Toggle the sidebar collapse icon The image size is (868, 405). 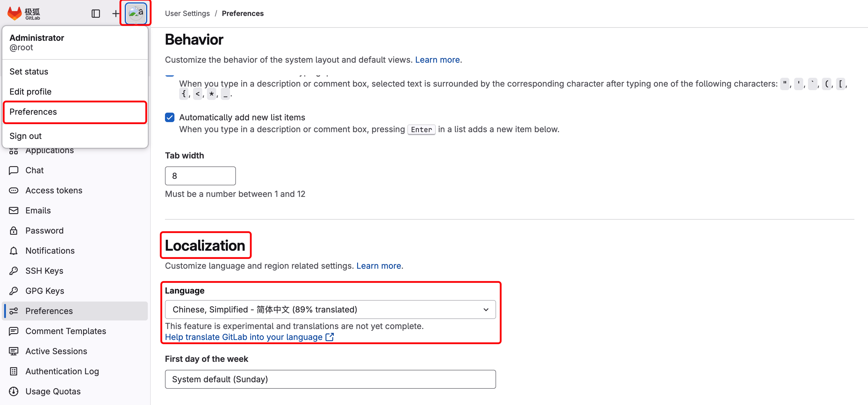pyautogui.click(x=96, y=14)
